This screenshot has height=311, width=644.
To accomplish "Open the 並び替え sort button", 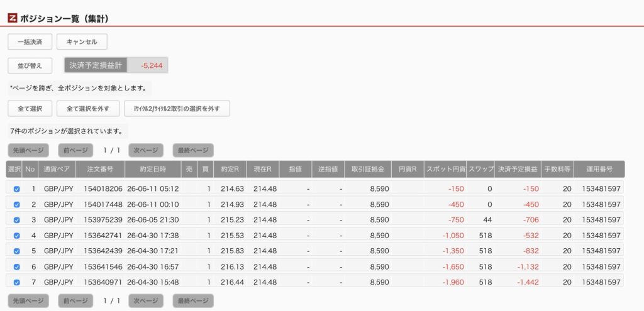I will [x=30, y=65].
